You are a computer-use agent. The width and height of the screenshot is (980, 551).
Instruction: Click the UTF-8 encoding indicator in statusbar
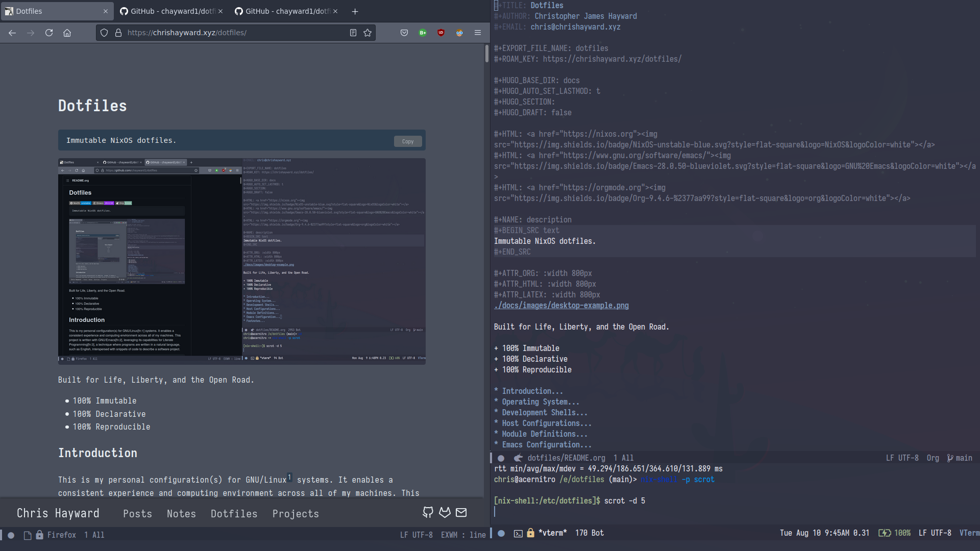tap(421, 534)
